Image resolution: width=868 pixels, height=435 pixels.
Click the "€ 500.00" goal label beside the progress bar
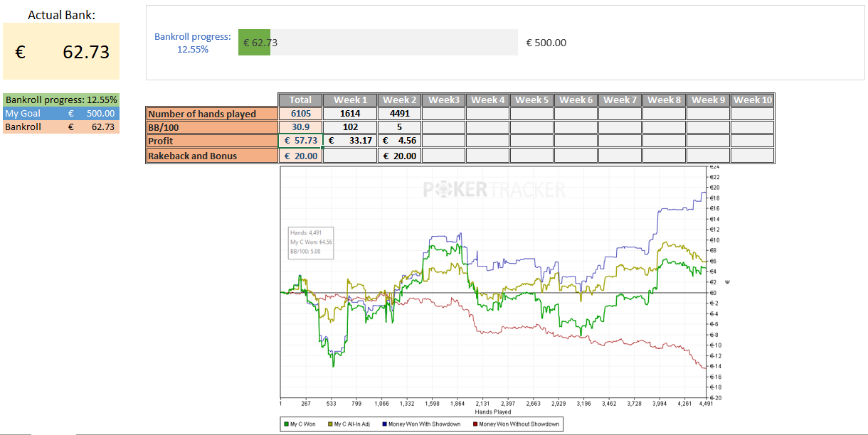(546, 43)
